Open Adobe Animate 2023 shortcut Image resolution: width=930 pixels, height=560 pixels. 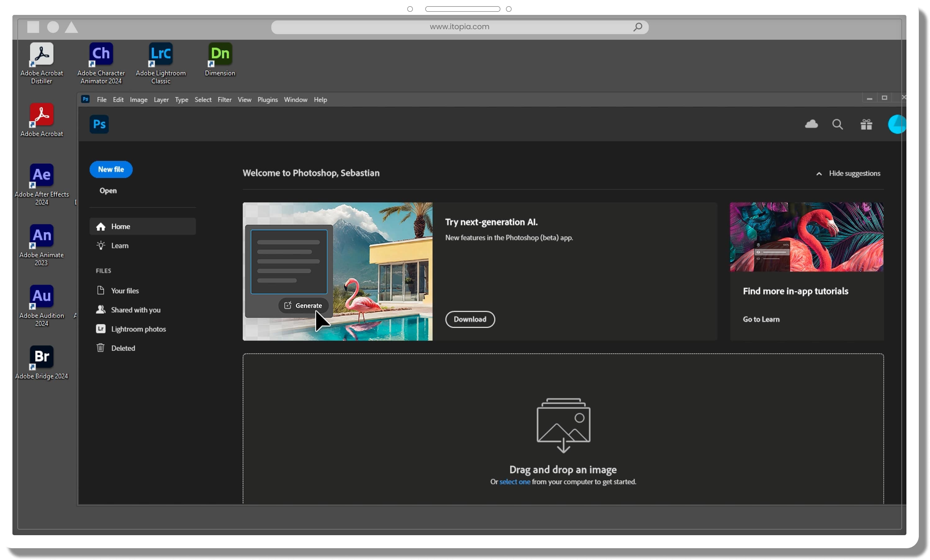coord(42,245)
